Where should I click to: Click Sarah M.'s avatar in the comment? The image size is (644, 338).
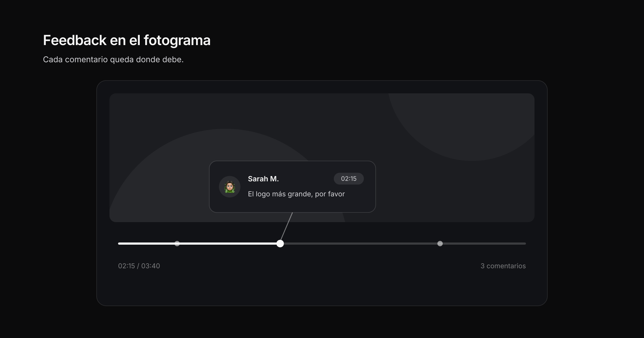[230, 187]
